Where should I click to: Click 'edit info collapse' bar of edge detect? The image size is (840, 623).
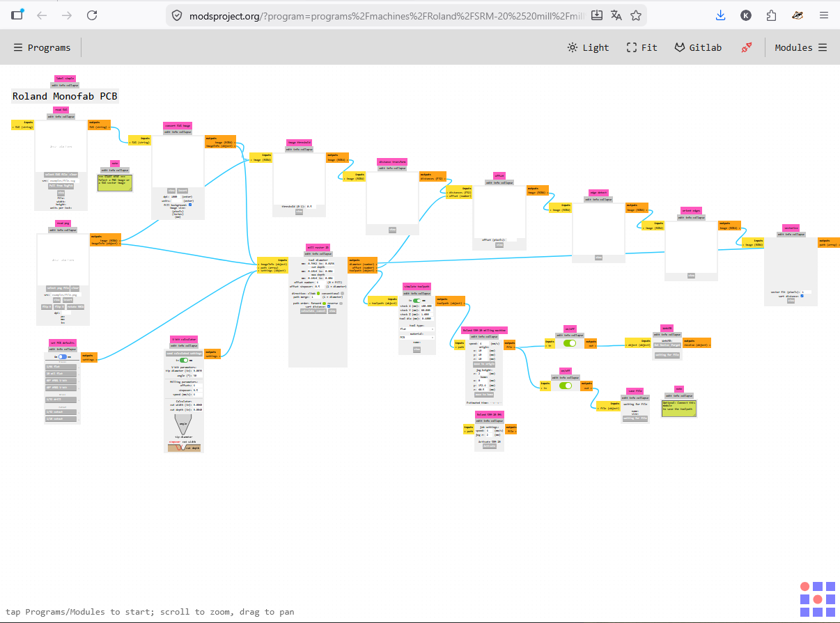[x=598, y=199]
